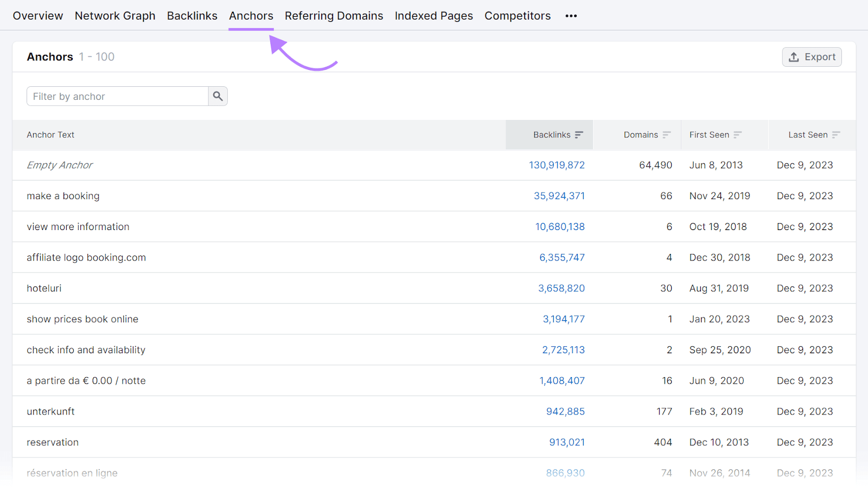Sort by Last Seen column icon
Screen dimensions: 868x490
[x=836, y=135]
